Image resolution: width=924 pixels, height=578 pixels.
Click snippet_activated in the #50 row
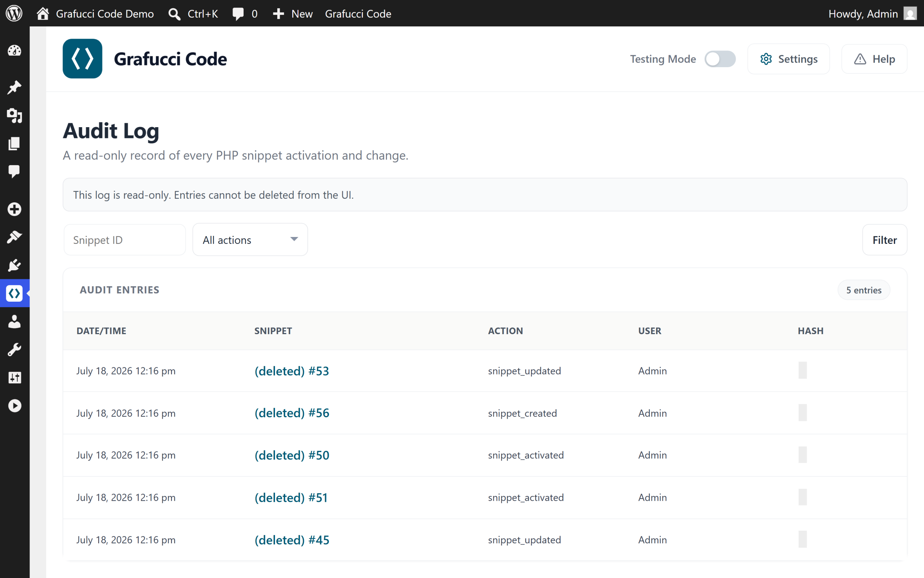[526, 455]
